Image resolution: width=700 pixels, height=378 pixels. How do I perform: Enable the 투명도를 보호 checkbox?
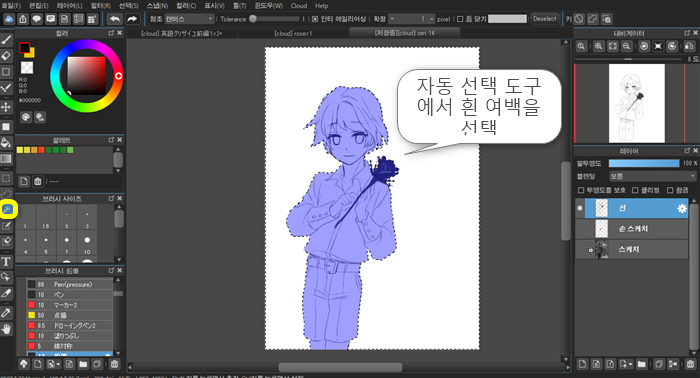[581, 190]
